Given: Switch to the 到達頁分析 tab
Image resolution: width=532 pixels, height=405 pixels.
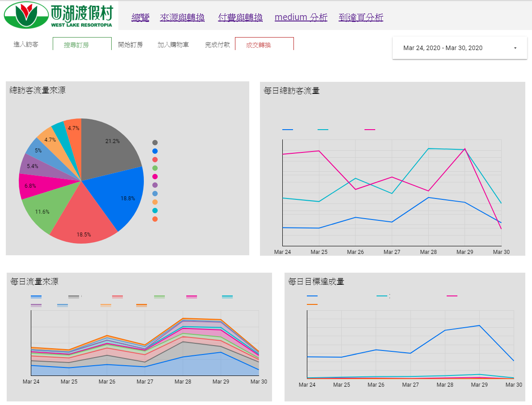Looking at the screenshot, I should (x=360, y=17).
